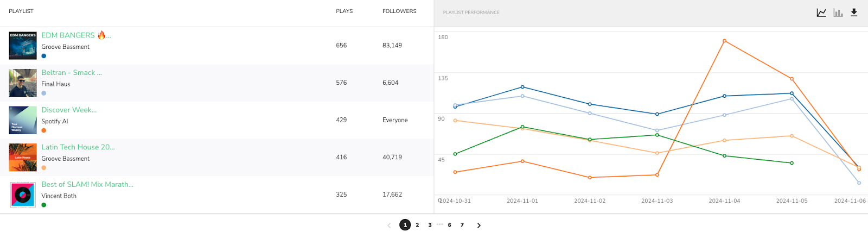Jump to page 7 of playlists
This screenshot has width=868, height=232.
pyautogui.click(x=462, y=225)
